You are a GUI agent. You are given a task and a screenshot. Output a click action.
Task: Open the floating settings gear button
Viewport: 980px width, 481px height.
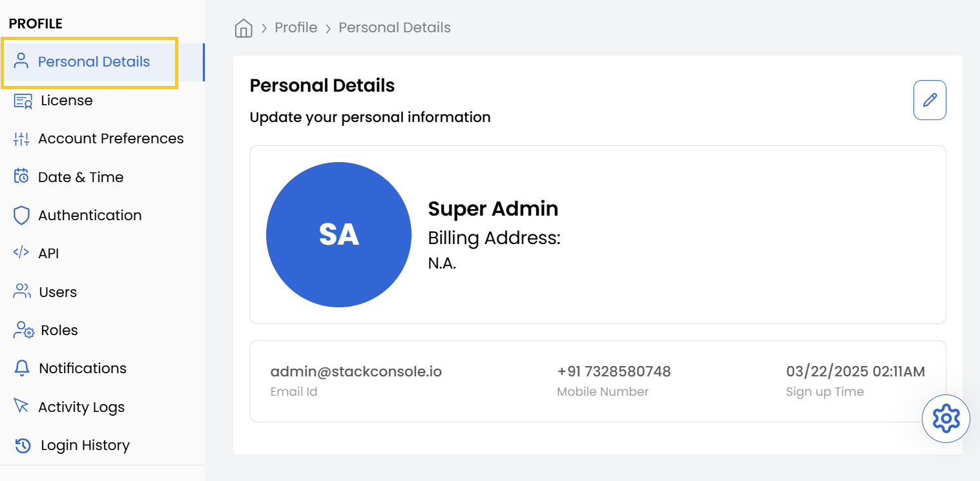click(x=946, y=418)
